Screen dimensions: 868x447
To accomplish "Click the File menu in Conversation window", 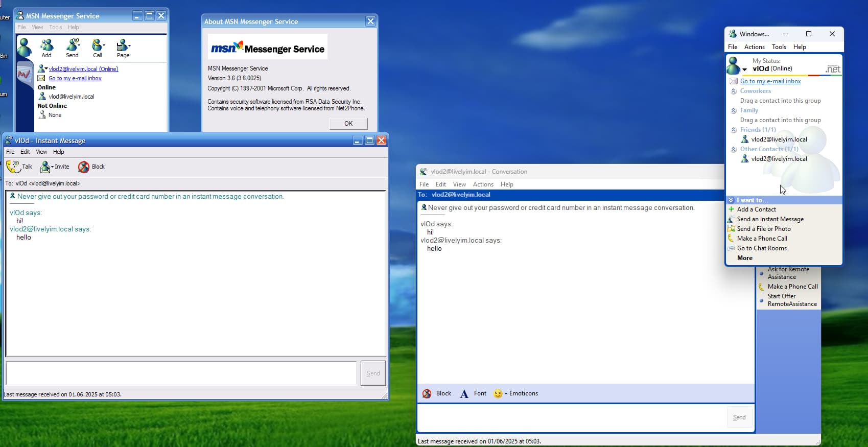I will tap(424, 184).
